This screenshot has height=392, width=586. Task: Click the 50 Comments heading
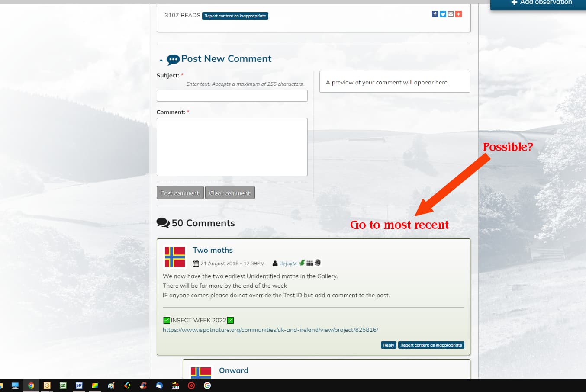[203, 223]
